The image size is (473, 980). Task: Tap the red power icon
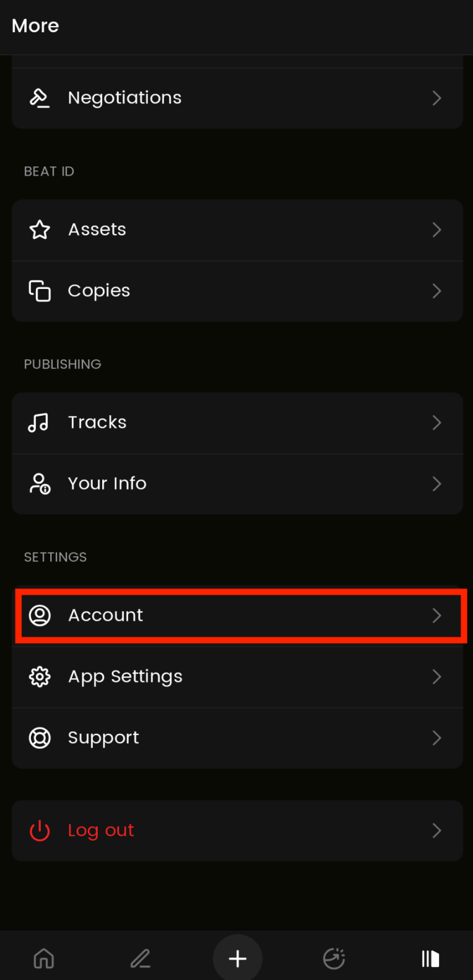pos(40,830)
